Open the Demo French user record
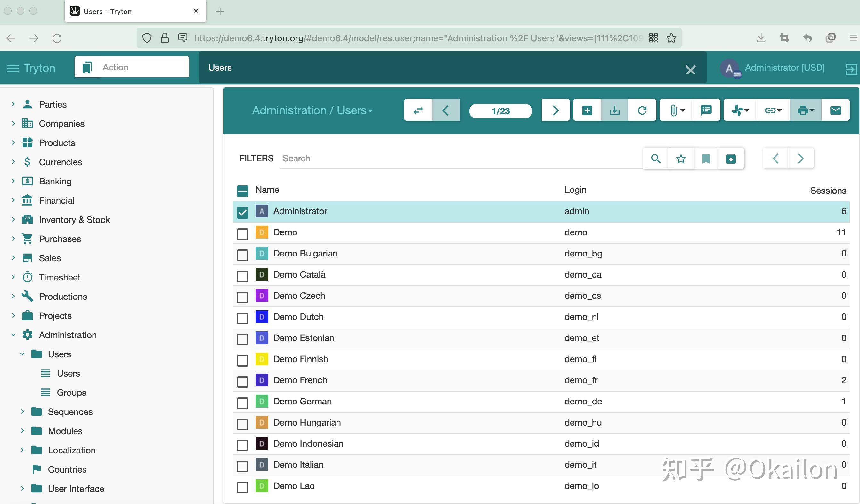860x504 pixels. pyautogui.click(x=300, y=380)
